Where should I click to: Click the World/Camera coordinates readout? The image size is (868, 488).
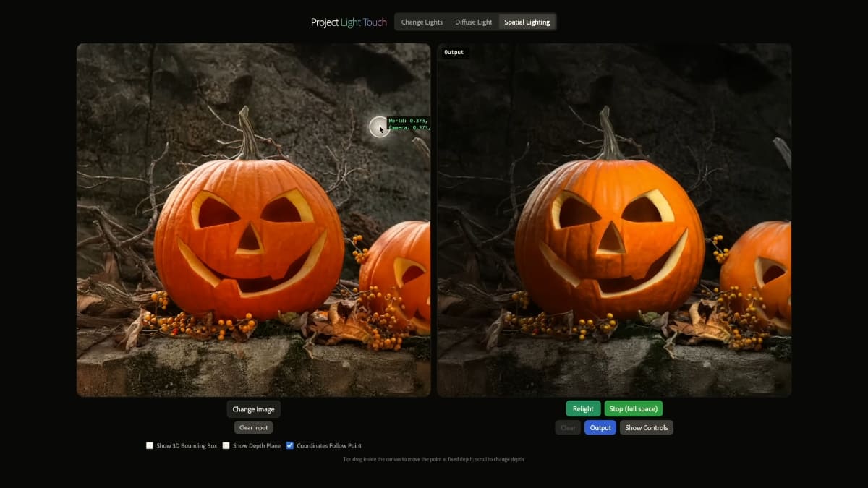point(409,124)
